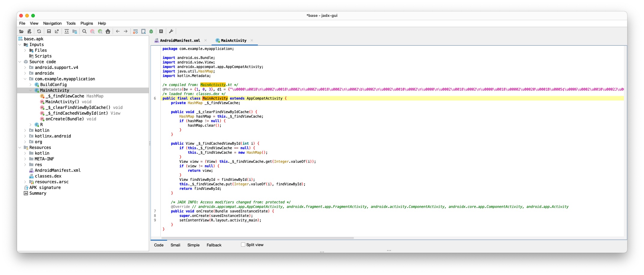Switch to the Smali view
Viewport: 644px width, 275px height.
coord(175,245)
